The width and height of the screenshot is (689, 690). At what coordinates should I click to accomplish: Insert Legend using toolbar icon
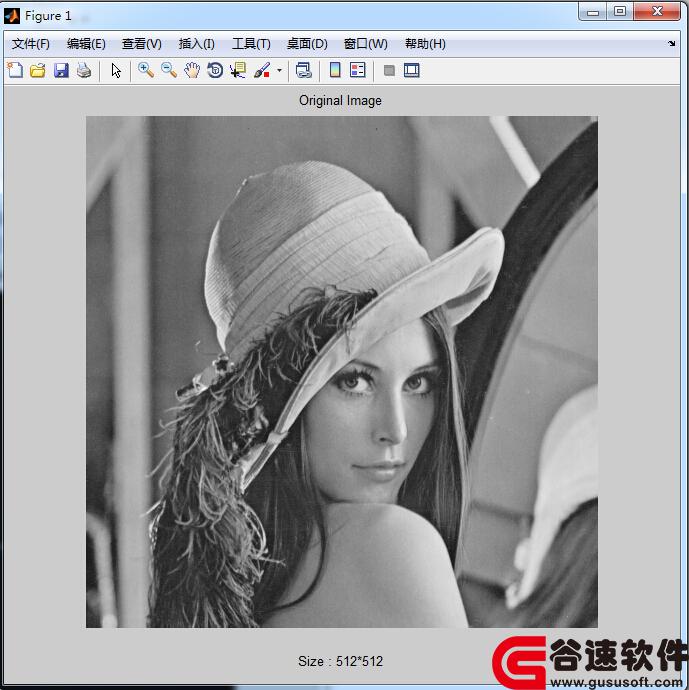[358, 70]
